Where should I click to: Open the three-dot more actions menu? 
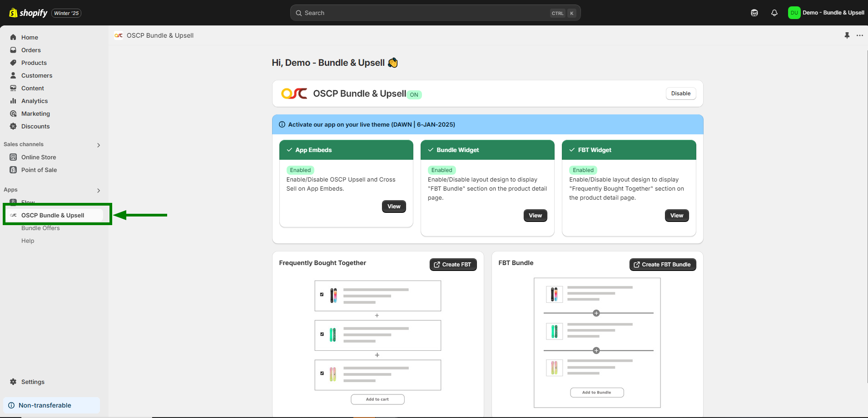click(x=860, y=35)
